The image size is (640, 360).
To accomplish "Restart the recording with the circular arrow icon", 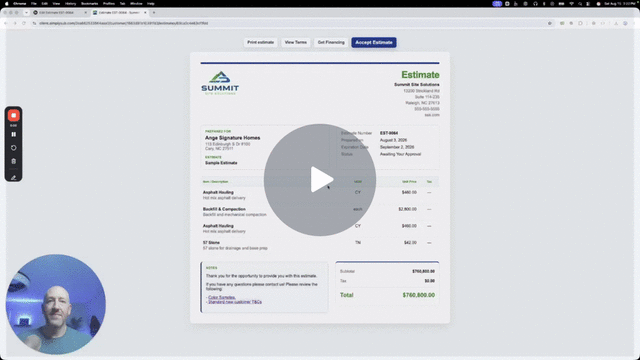I will pyautogui.click(x=13, y=148).
